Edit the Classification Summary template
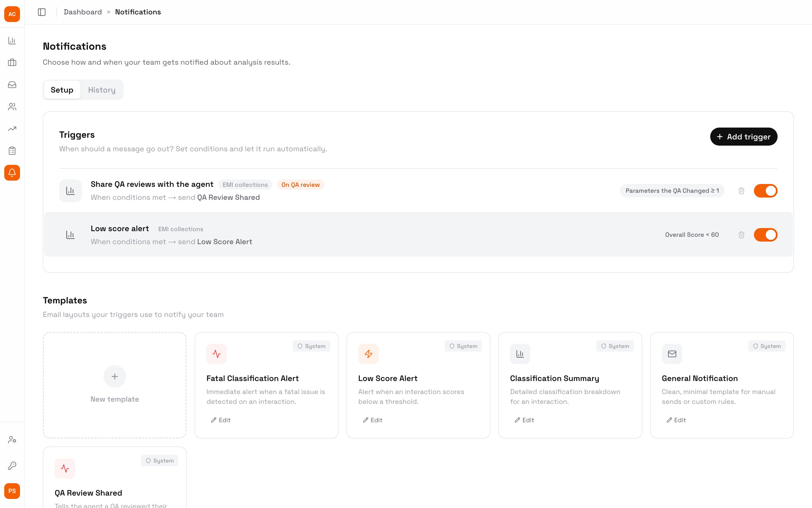The image size is (812, 508). (x=524, y=420)
